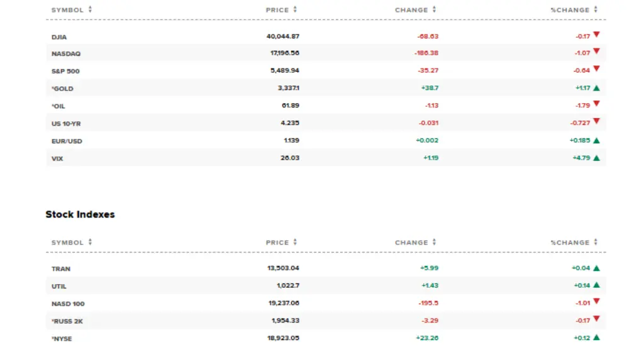Viewport: 644px width, 362px height.
Task: Select NASDAQ price 17,196.56
Action: point(285,53)
